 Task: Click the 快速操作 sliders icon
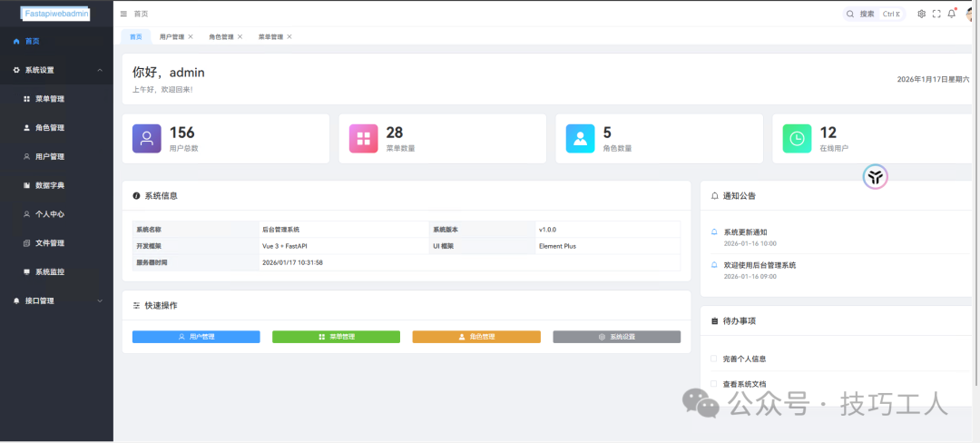[136, 306]
